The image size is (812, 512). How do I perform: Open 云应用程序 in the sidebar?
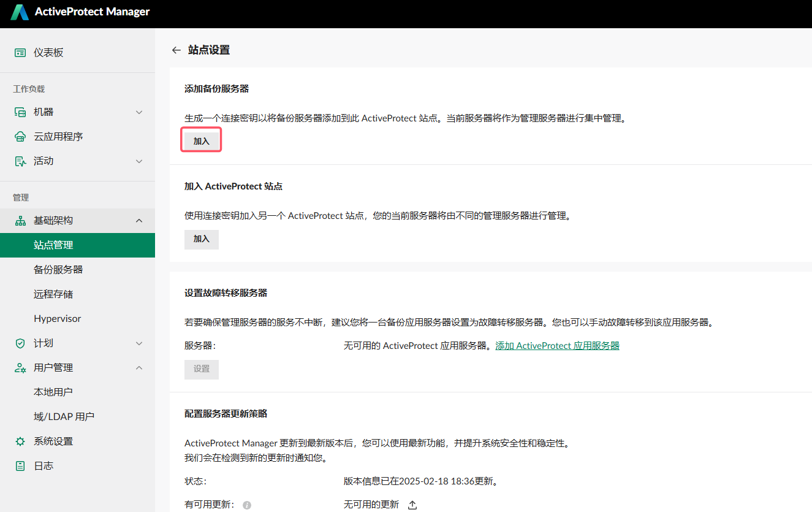(x=77, y=137)
